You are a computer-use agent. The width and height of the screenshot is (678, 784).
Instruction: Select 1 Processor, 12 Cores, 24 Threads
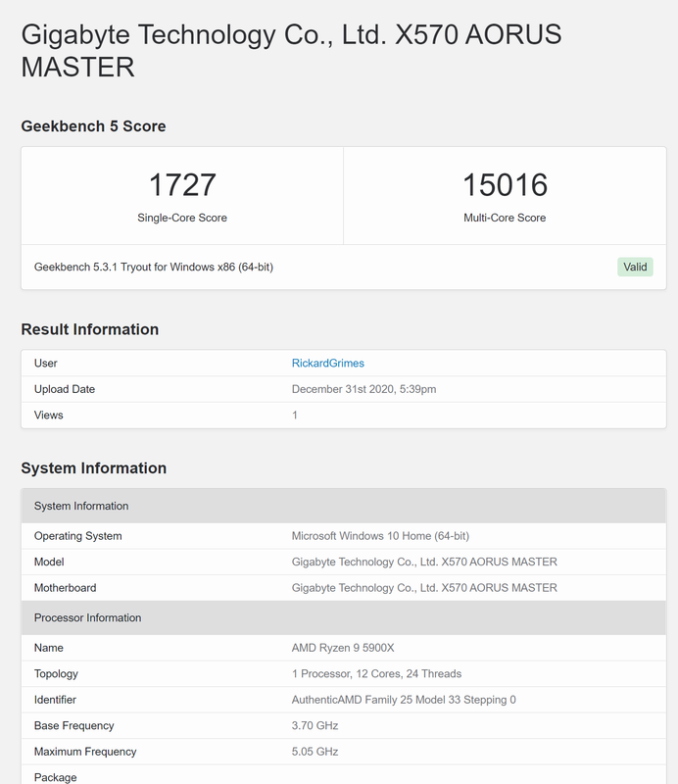click(x=376, y=674)
